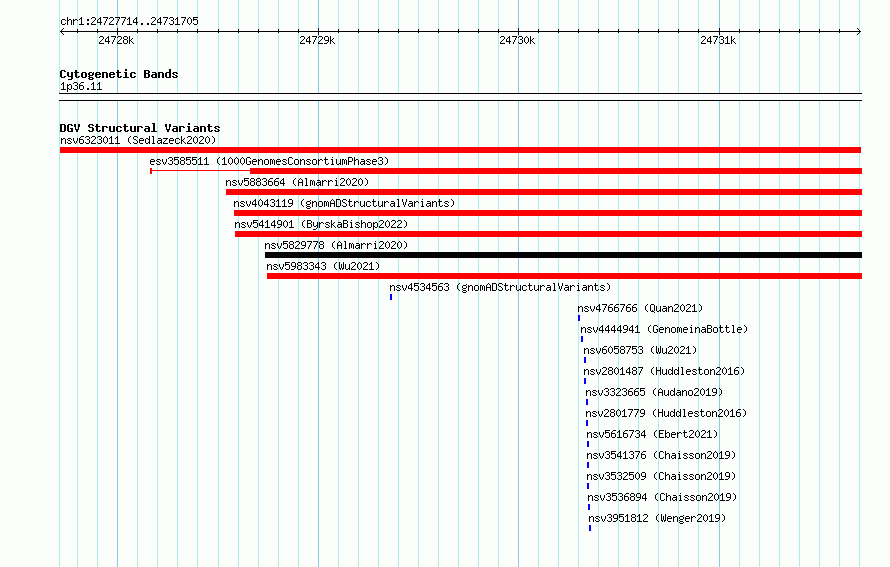Open nsv5829778 (Almarri2020) label
Viewport: 890px width, 567px height.
click(336, 245)
